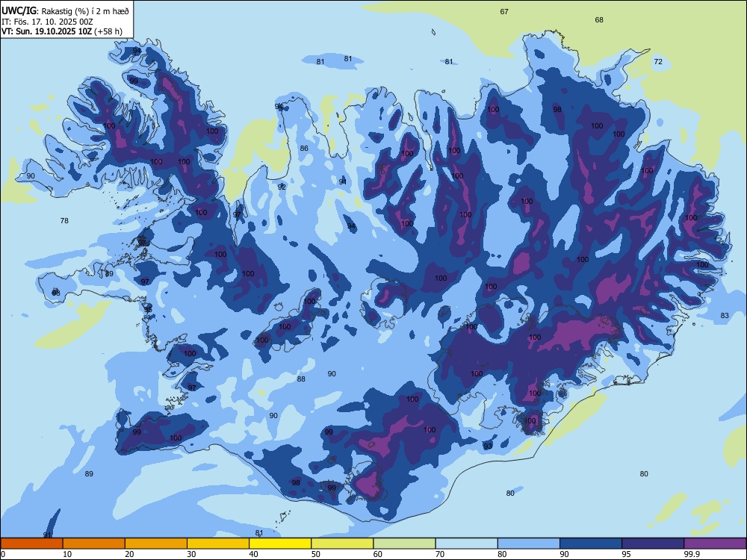Screen dimensions: 747x560
Task: Click the dark orange 0–10 legend swatch
Action: click(x=31, y=544)
